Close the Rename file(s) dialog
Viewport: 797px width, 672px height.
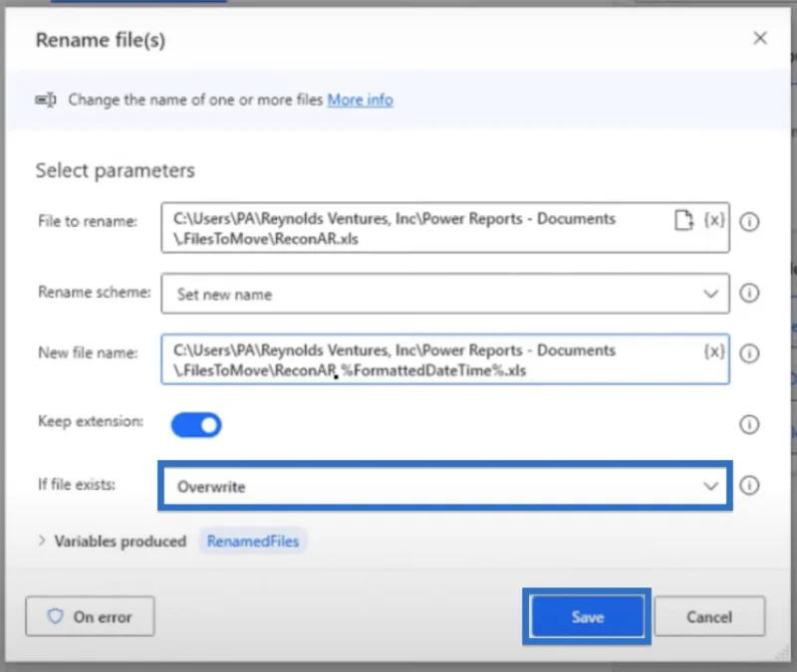tap(760, 38)
